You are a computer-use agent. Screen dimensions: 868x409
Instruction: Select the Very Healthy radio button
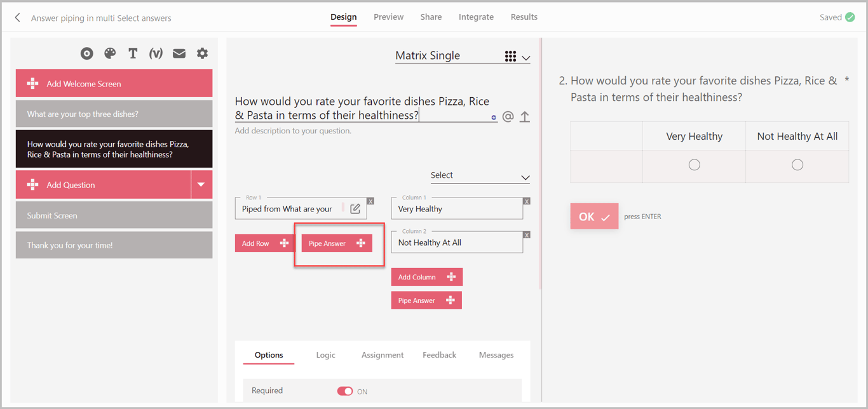point(695,165)
